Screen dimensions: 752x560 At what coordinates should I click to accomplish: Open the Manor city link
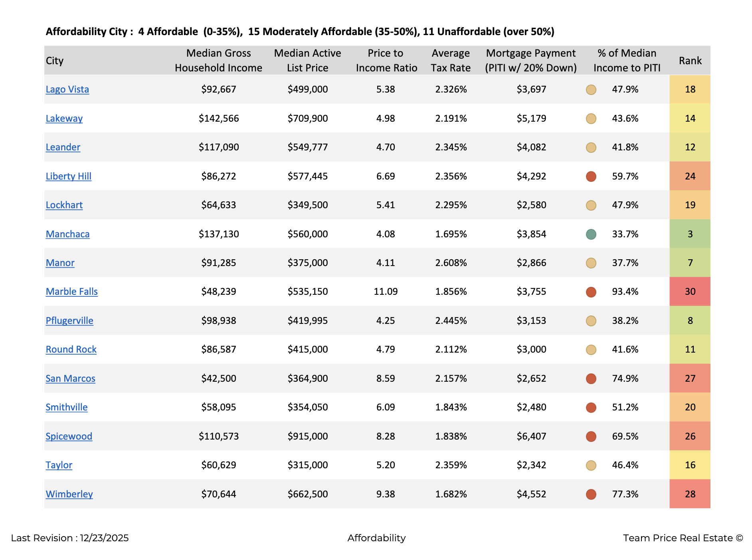pos(60,263)
